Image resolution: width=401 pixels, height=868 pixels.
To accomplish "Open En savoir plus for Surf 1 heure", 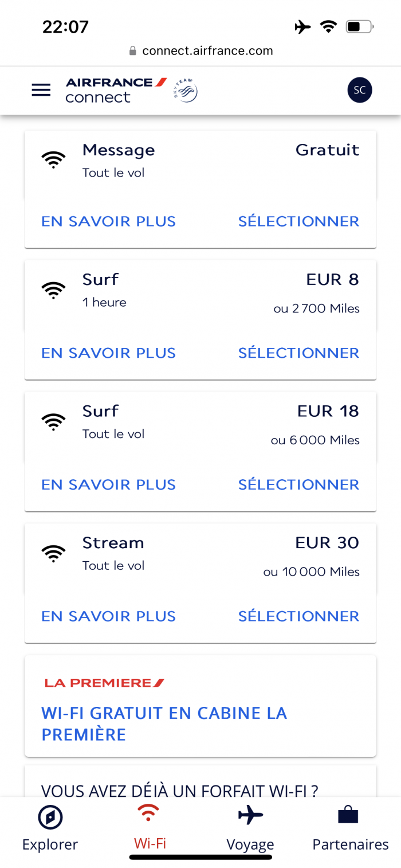I will pos(108,353).
